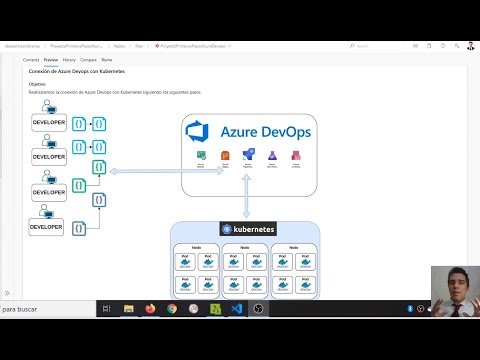480x360 pixels.
Task: Click the Search input field
Action: click(377, 46)
